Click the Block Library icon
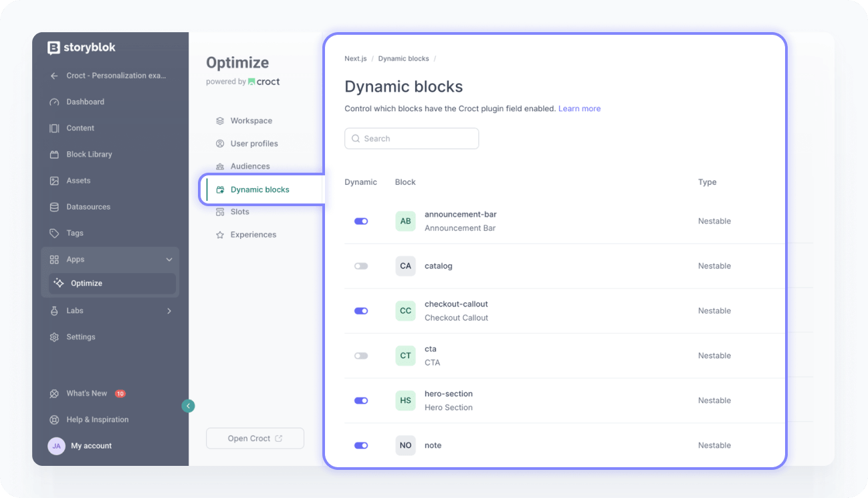 pyautogui.click(x=54, y=154)
